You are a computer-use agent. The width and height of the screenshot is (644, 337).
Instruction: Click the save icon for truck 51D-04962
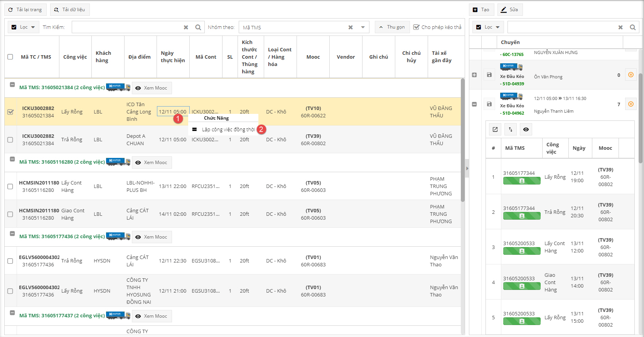tap(489, 104)
